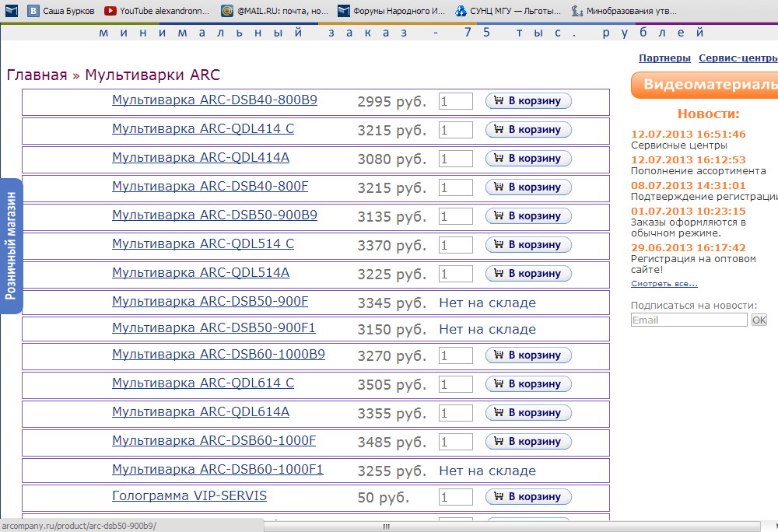Click quantity field for ARC-QDL614A
Viewport: 778px width, 532px height.
(x=455, y=413)
